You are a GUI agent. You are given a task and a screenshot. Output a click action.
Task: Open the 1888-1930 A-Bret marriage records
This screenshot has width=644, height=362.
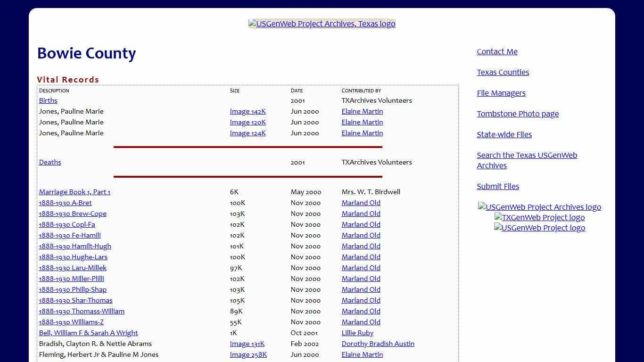pyautogui.click(x=65, y=203)
